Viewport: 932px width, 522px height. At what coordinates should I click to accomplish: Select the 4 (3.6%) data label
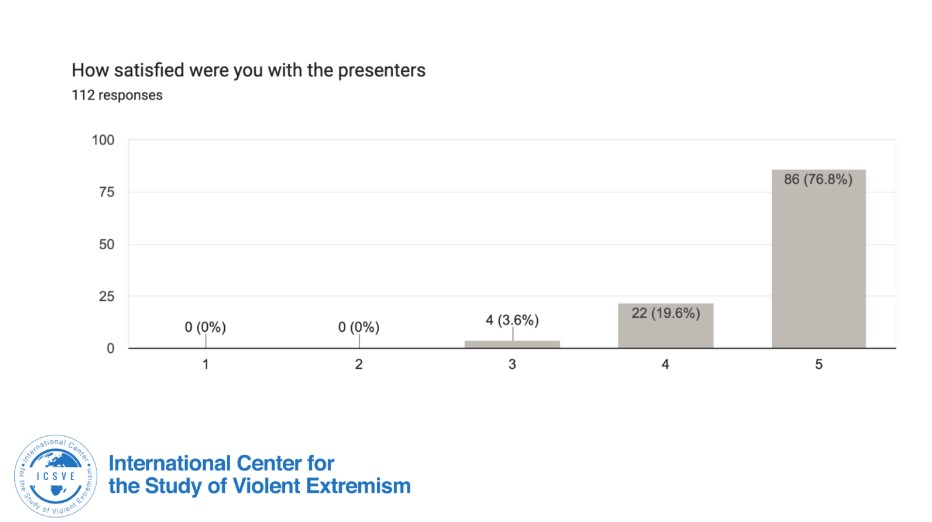click(512, 320)
